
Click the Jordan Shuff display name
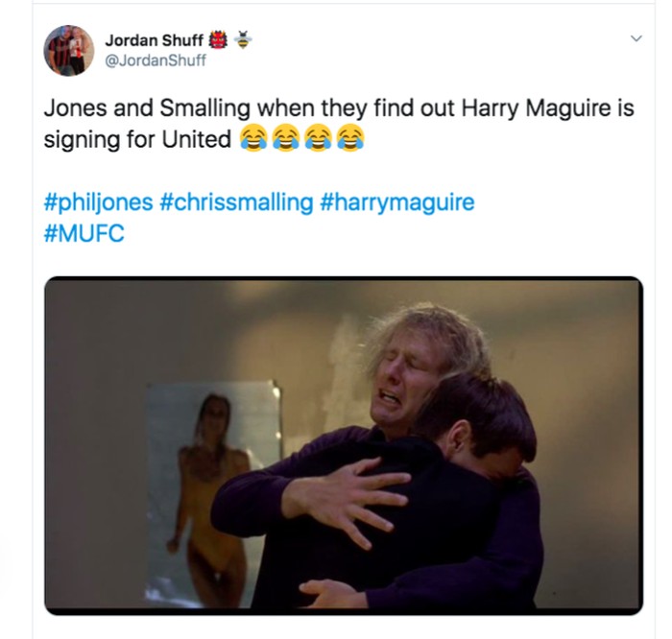pyautogui.click(x=154, y=40)
